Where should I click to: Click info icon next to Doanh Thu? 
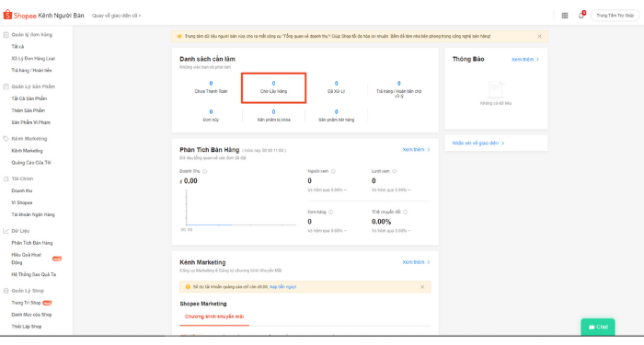pos(204,171)
